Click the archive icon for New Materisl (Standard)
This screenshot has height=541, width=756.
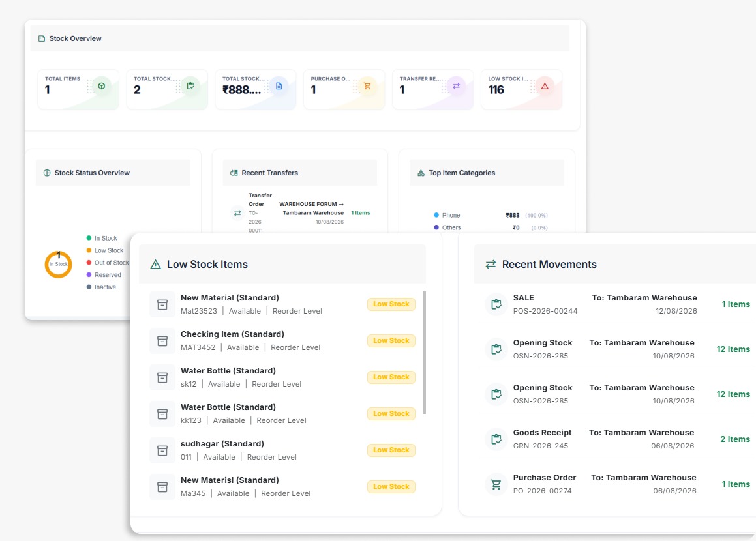pyautogui.click(x=162, y=487)
